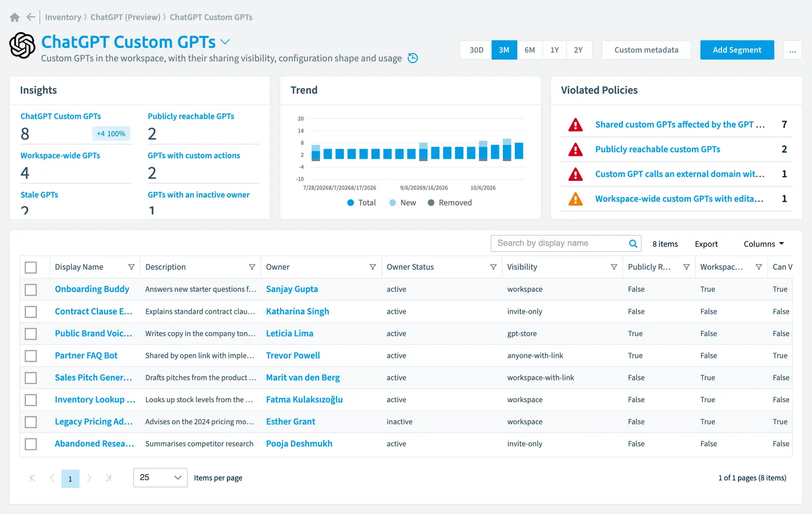Open the history clock icon beside description
The width and height of the screenshot is (812, 514).
413,58
